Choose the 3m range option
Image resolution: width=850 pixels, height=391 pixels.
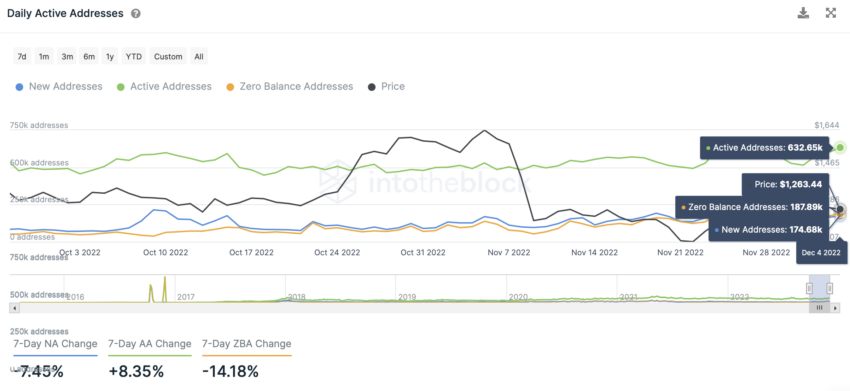coord(67,56)
